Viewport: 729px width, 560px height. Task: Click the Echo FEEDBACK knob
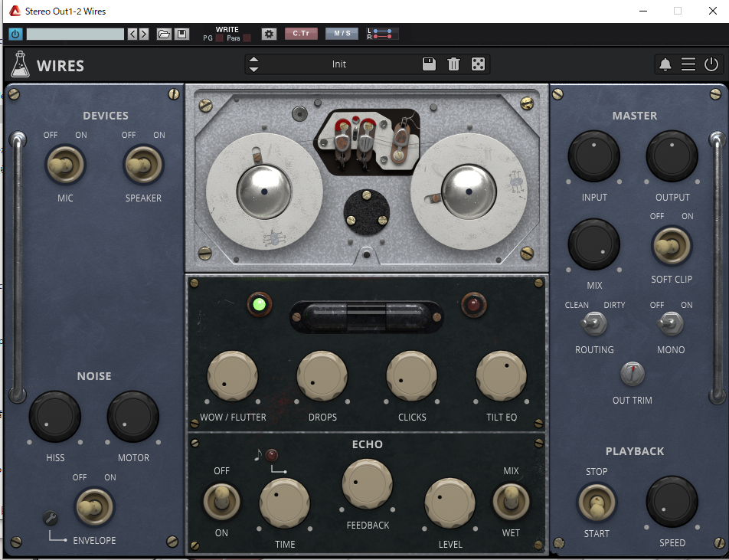pyautogui.click(x=368, y=484)
